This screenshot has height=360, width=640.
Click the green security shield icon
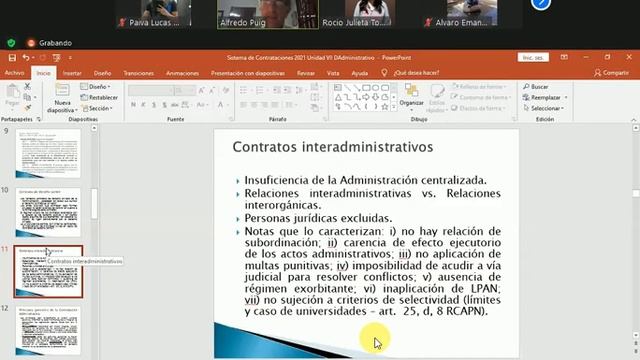click(11, 43)
